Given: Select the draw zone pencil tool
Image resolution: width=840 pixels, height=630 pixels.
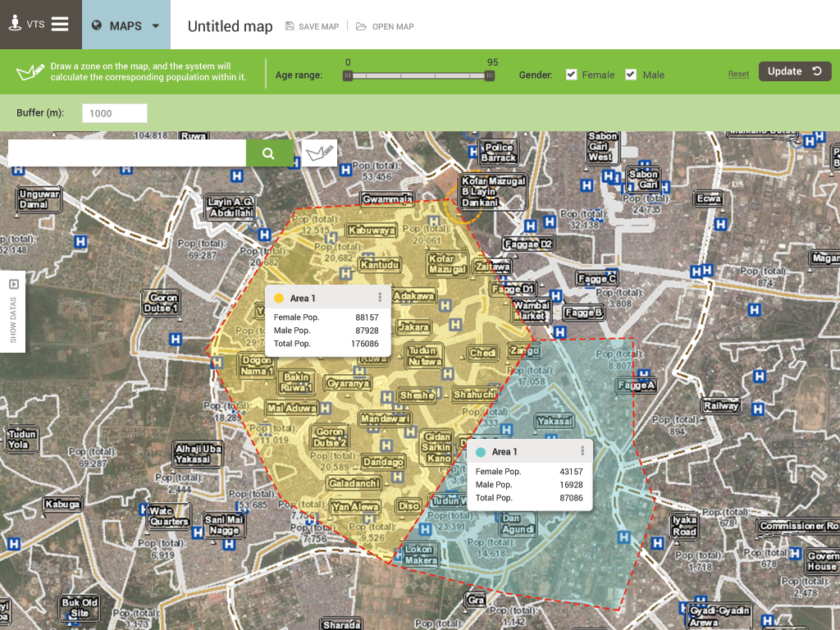Looking at the screenshot, I should pyautogui.click(x=319, y=153).
